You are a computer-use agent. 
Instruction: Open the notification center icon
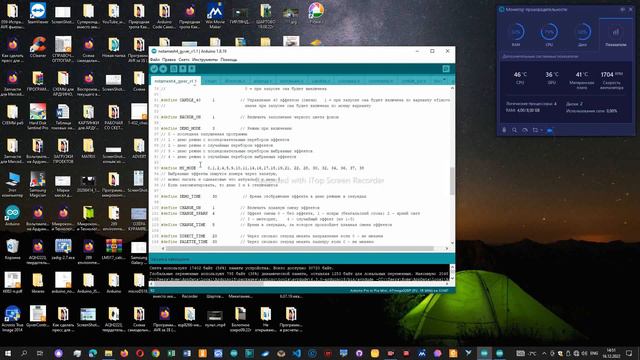pos(629,353)
